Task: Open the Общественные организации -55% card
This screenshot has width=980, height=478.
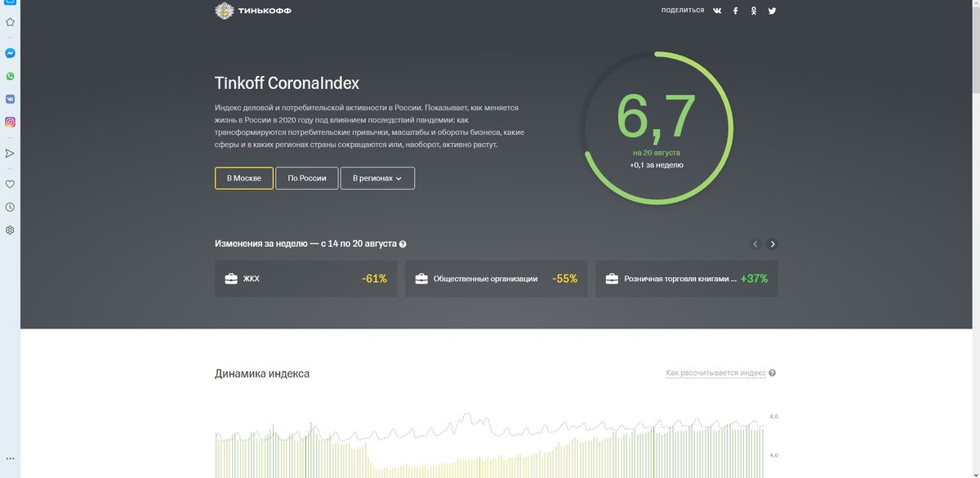Action: (x=496, y=279)
